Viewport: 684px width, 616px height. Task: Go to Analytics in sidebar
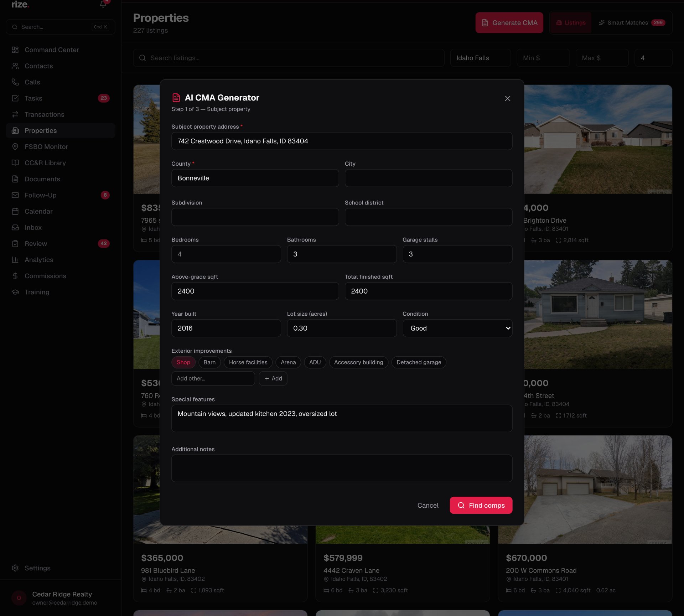tap(61, 260)
